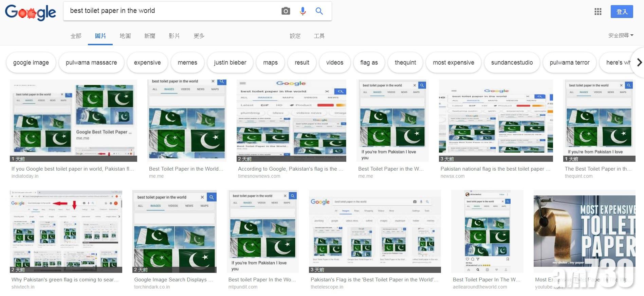Click the blue 登入 sign-in button

pyautogui.click(x=622, y=12)
